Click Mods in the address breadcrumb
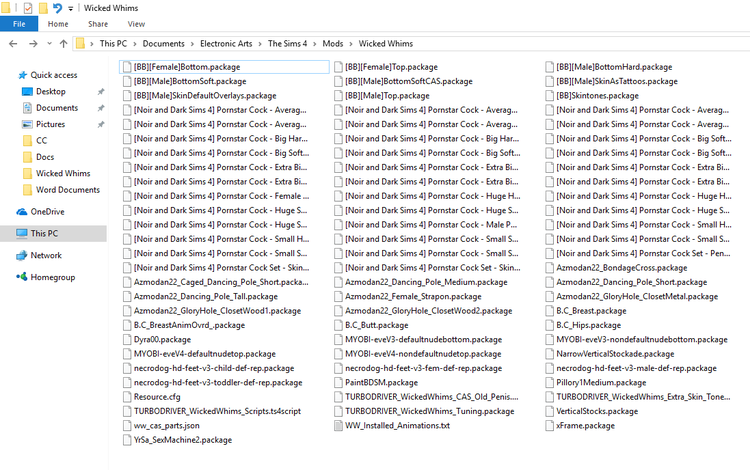 click(333, 44)
